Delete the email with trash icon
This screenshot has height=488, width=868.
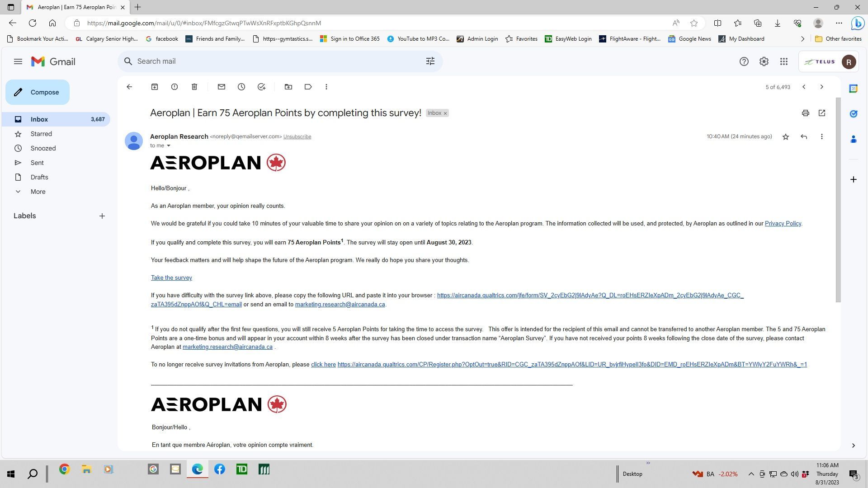tap(194, 87)
